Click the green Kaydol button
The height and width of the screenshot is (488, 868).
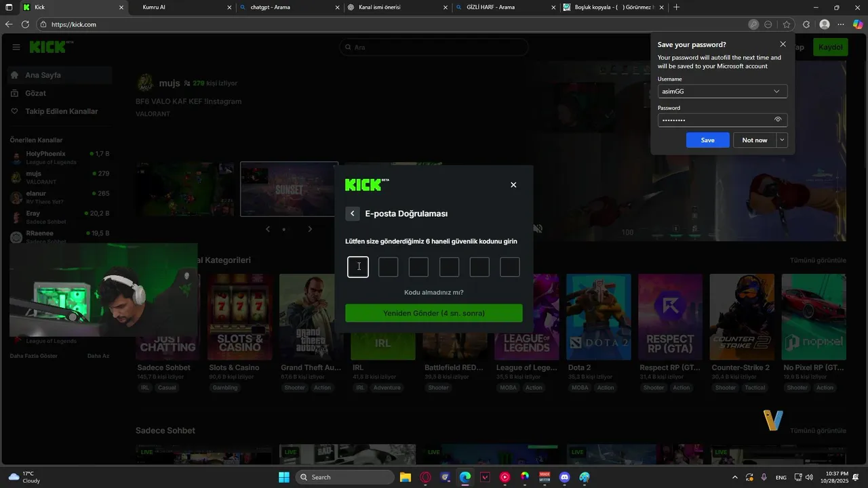pos(831,47)
